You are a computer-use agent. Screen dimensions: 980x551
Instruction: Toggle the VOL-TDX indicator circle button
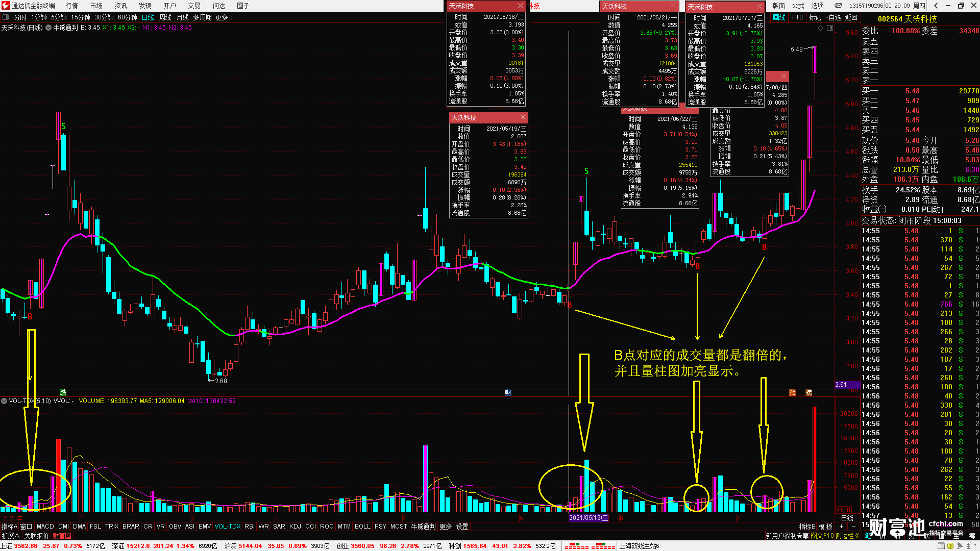point(4,401)
